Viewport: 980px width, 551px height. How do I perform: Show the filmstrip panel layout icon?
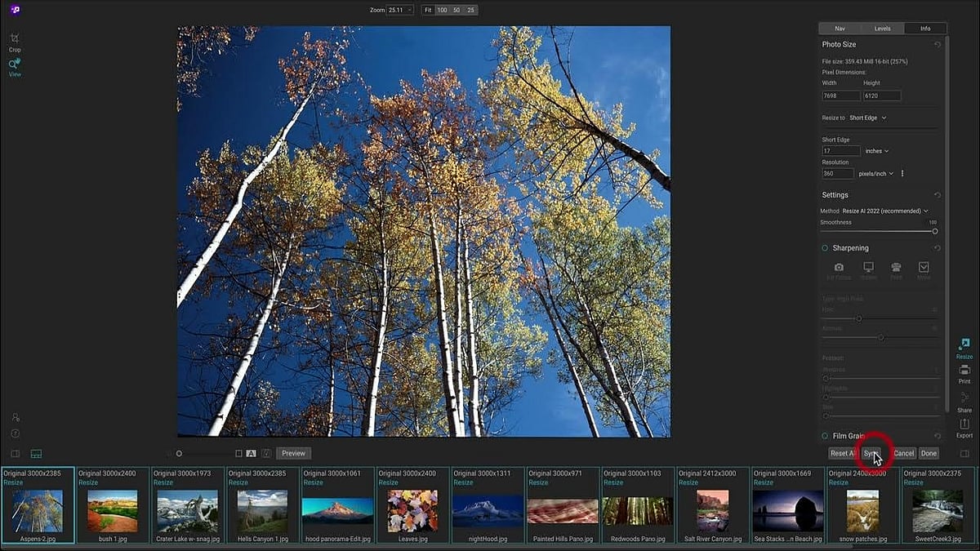(x=36, y=453)
